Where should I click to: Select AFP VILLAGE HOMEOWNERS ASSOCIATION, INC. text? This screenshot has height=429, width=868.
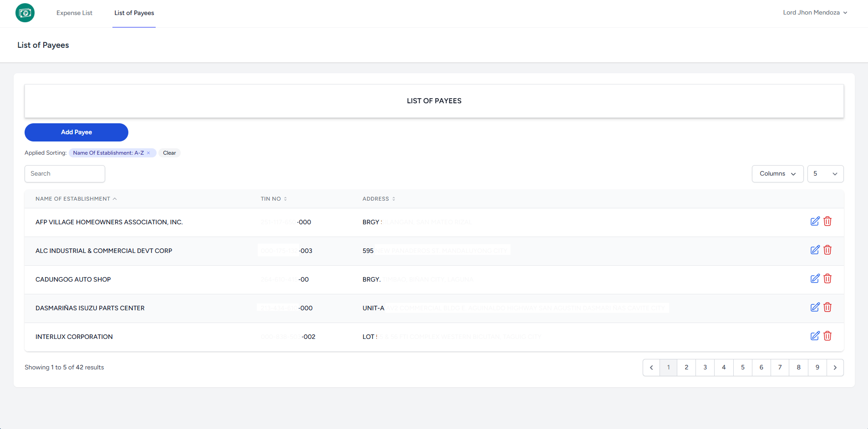(109, 222)
